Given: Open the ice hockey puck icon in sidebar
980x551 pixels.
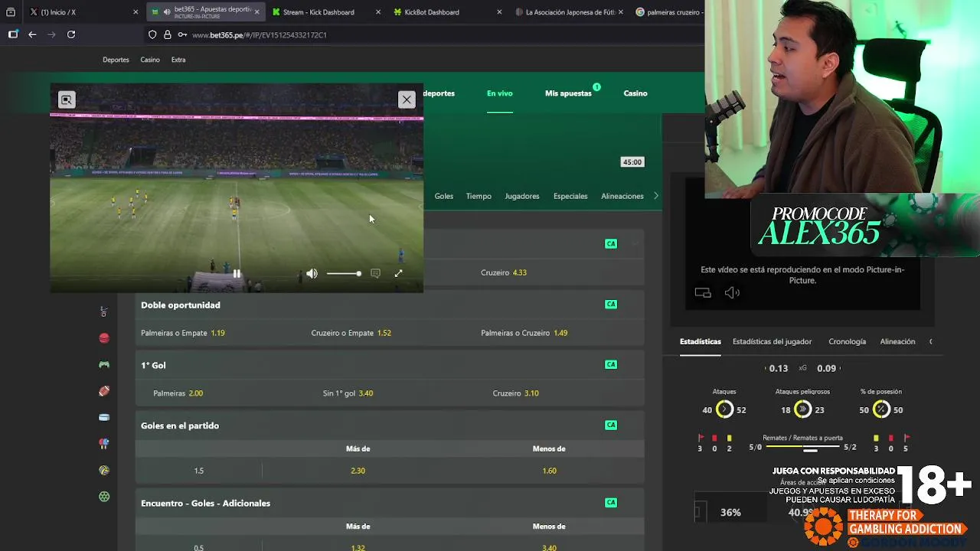Looking at the screenshot, I should (x=104, y=417).
